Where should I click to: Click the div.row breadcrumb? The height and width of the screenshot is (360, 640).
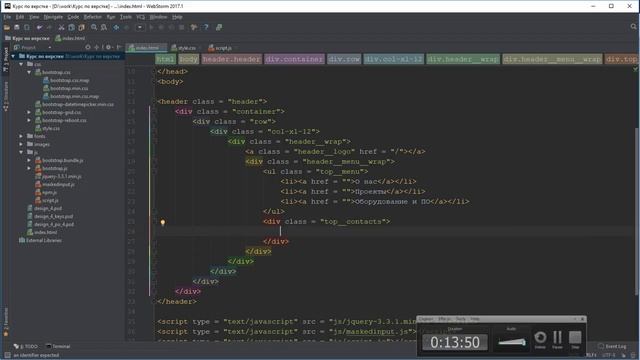tap(344, 59)
